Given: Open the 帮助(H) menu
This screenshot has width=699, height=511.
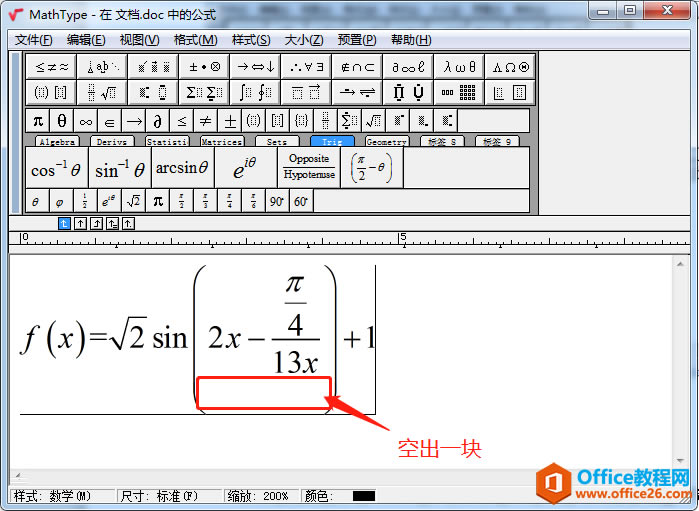Looking at the screenshot, I should pos(411,40).
